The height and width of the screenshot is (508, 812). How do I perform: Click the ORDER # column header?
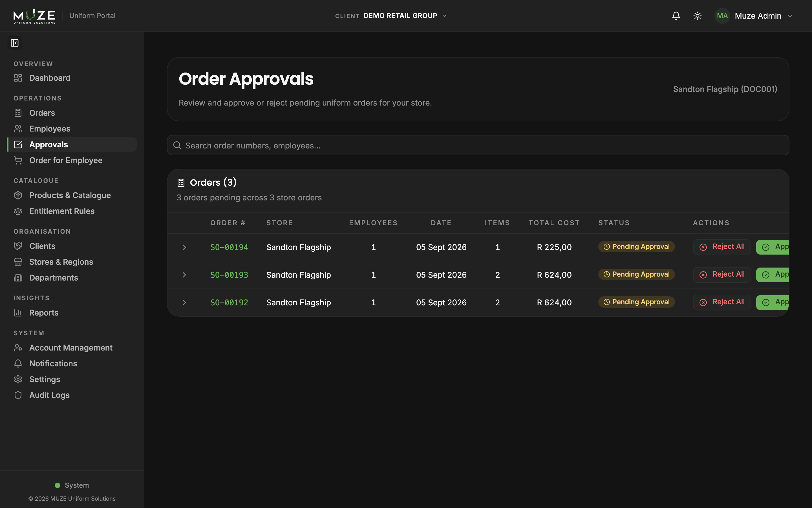[x=228, y=223]
